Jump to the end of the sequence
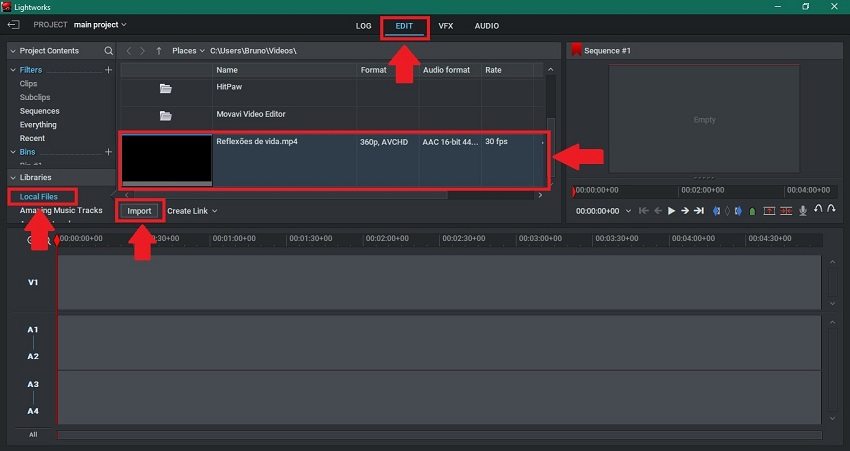This screenshot has height=451, width=850. 699,211
